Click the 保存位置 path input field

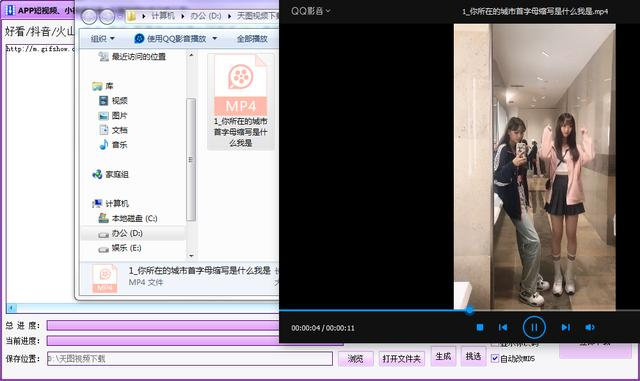point(190,359)
